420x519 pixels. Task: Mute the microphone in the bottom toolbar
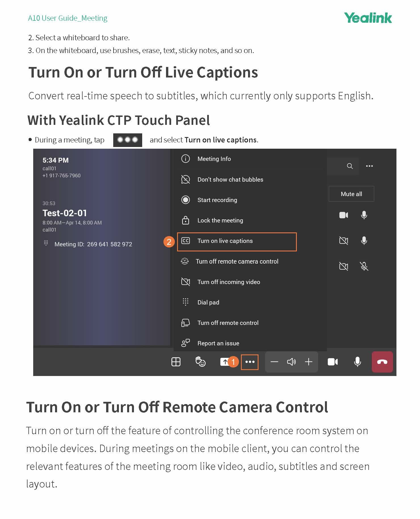pos(358,362)
